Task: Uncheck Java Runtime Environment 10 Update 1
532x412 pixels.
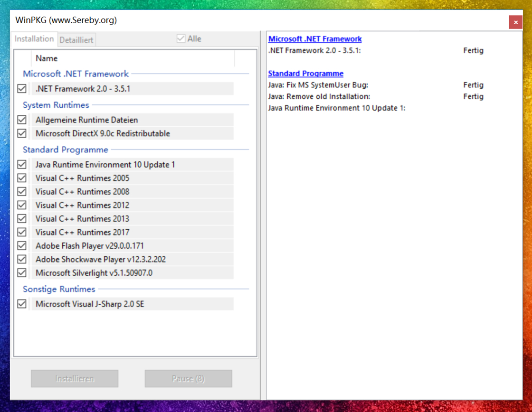Action: [x=22, y=165]
